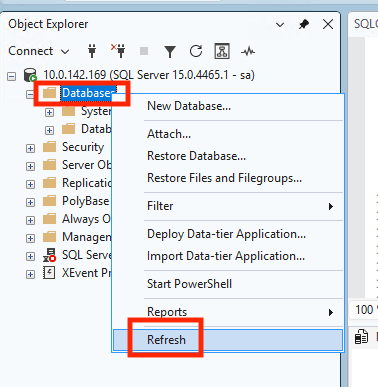The image size is (378, 387).
Task: Click Refresh in the context menu
Action: pos(227,340)
